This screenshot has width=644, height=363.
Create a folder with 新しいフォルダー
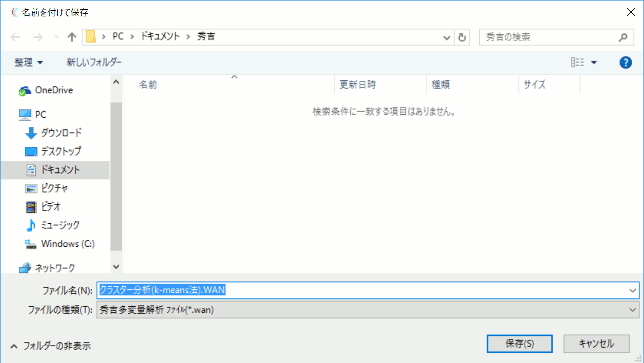pyautogui.click(x=94, y=62)
